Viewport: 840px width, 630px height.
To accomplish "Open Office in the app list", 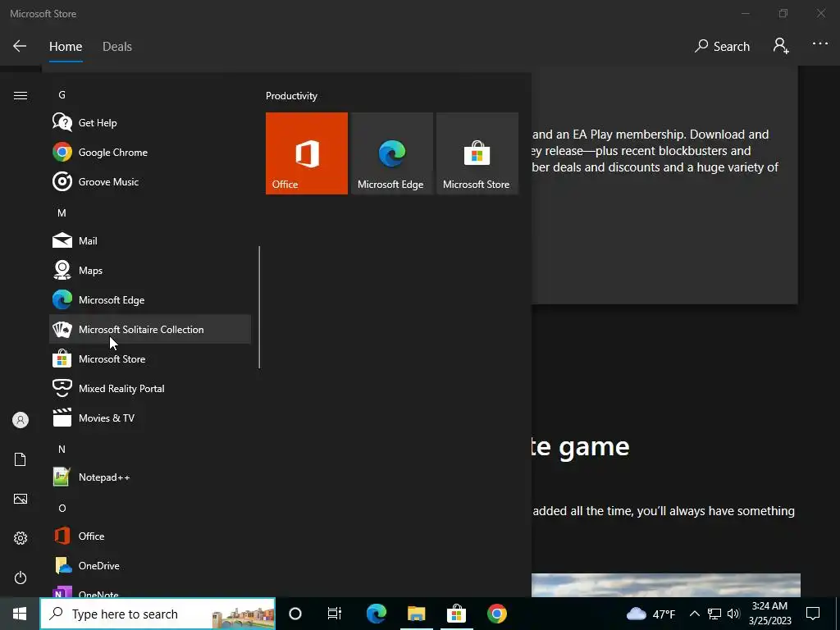I will (x=150, y=536).
